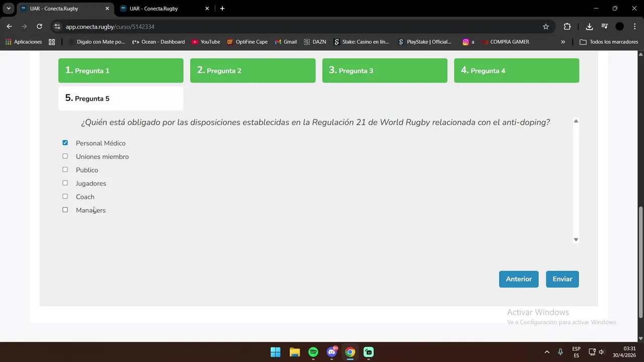Click the Enviar button
The image size is (644, 362).
click(562, 279)
